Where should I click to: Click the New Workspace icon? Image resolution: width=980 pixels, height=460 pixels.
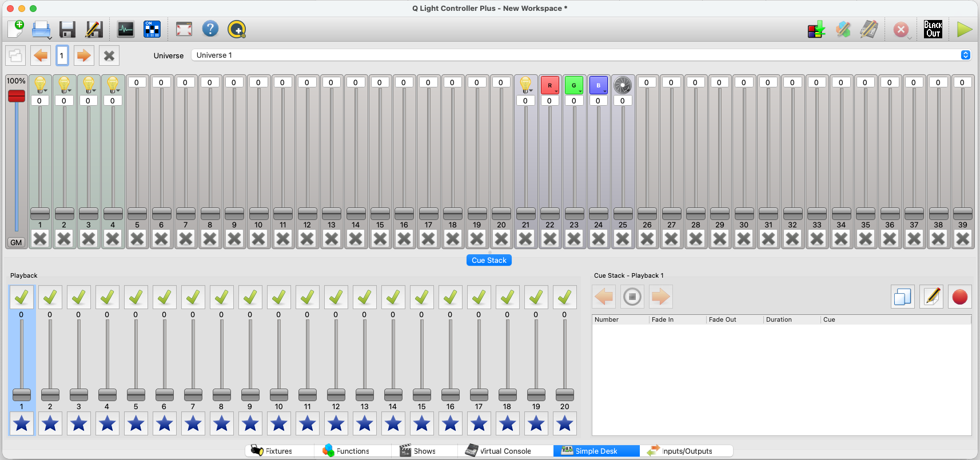coord(15,29)
